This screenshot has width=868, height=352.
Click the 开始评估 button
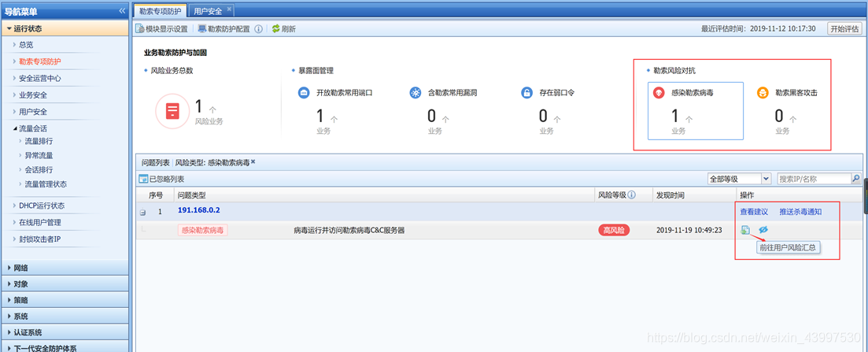[x=844, y=29]
